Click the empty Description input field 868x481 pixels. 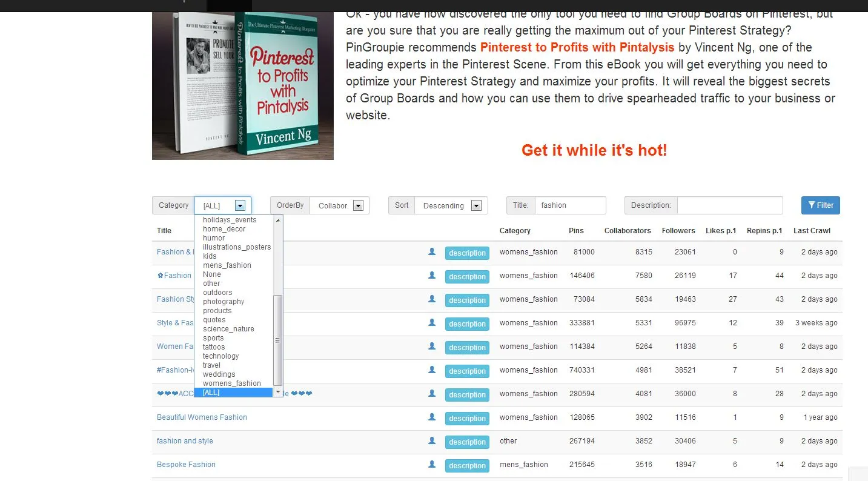coord(730,205)
